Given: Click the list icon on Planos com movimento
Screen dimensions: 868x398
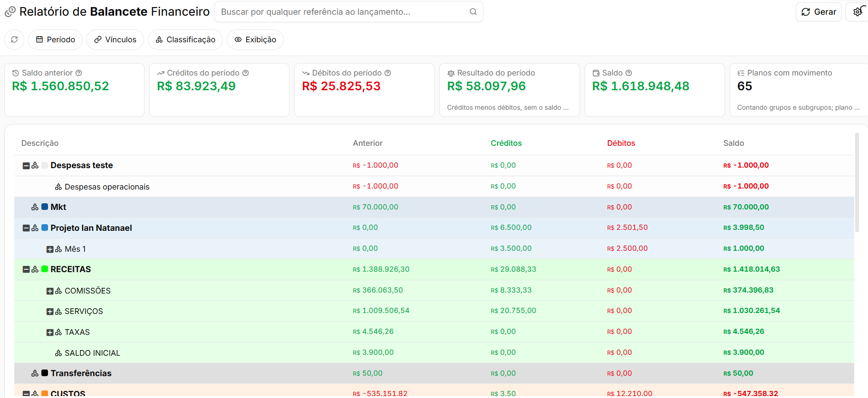Looking at the screenshot, I should coord(741,73).
